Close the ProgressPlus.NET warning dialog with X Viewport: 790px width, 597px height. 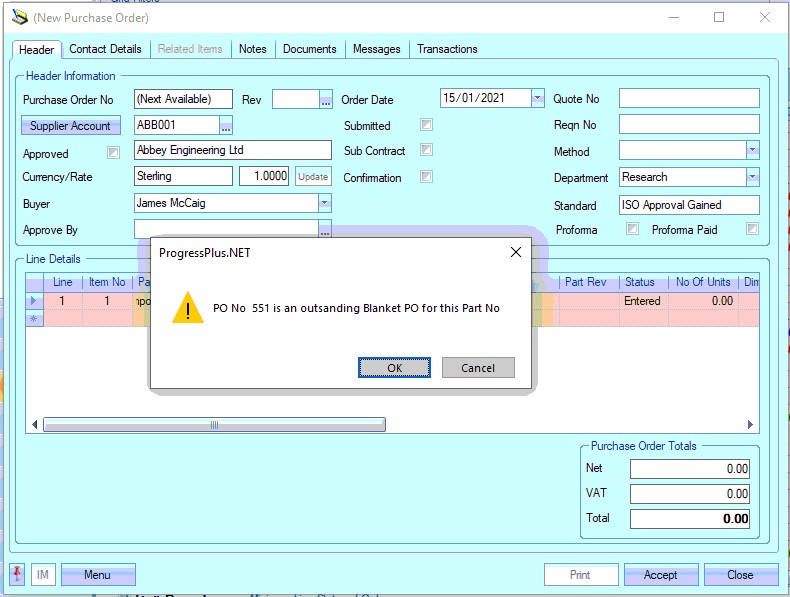516,253
